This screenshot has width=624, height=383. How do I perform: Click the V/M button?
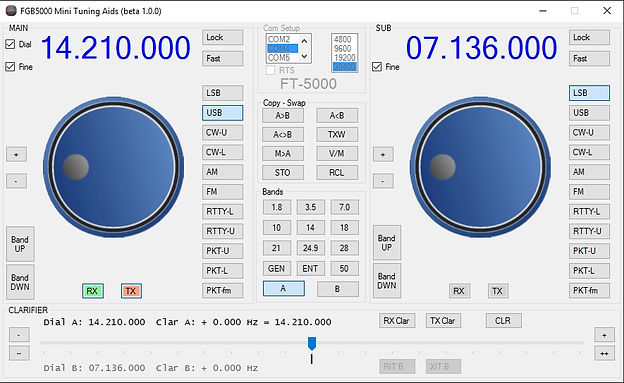coord(337,154)
